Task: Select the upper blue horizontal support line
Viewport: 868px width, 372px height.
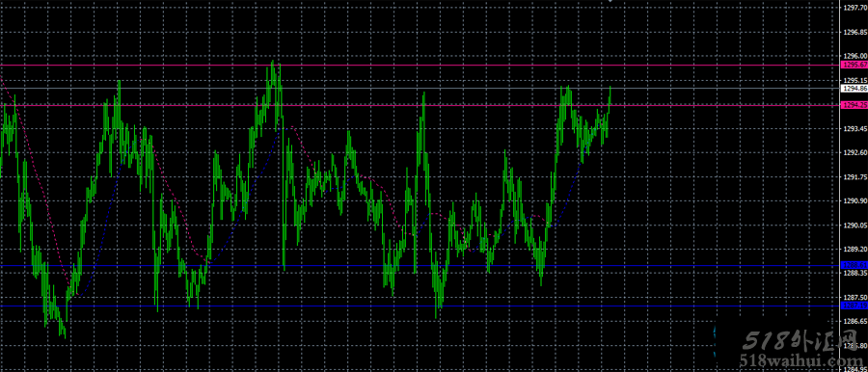Action: 420,266
